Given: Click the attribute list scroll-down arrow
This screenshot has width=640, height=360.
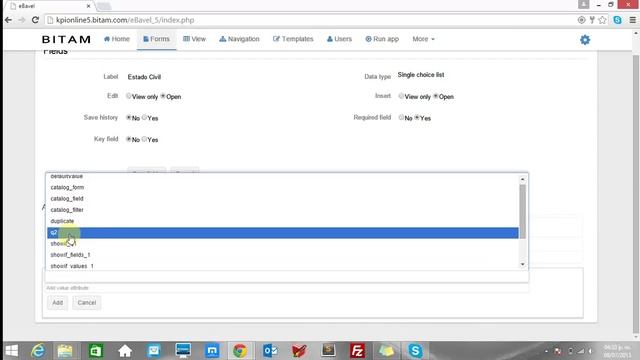Looking at the screenshot, I should tap(522, 264).
